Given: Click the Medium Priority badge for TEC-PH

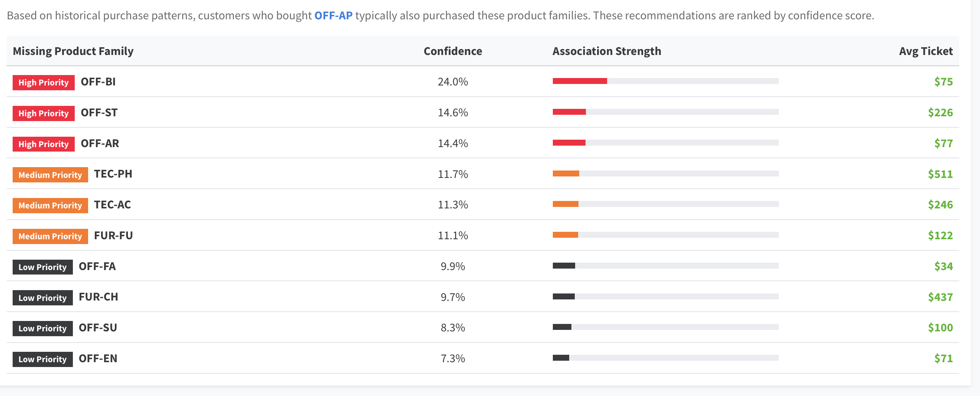Looking at the screenshot, I should coord(50,175).
